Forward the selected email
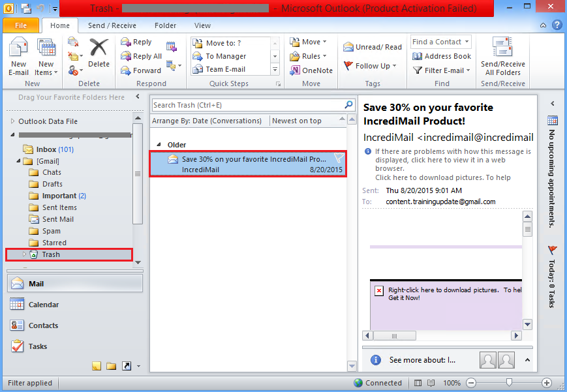The width and height of the screenshot is (567, 392). [141, 70]
